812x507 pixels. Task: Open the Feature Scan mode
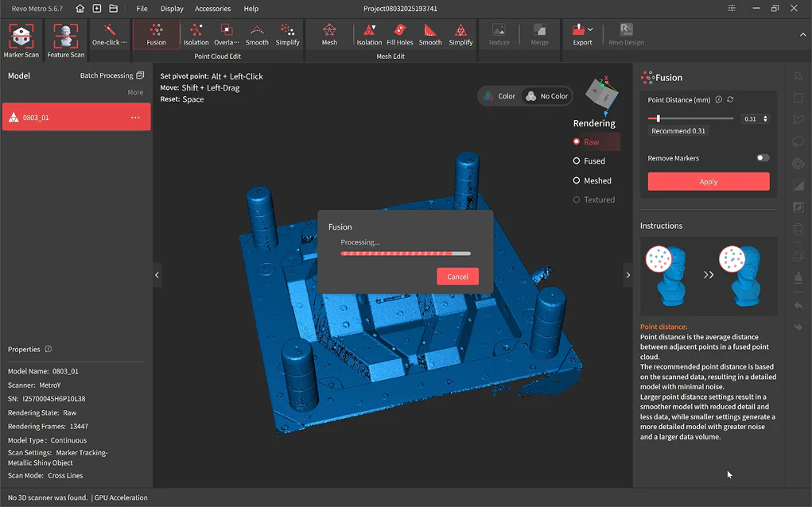point(65,40)
